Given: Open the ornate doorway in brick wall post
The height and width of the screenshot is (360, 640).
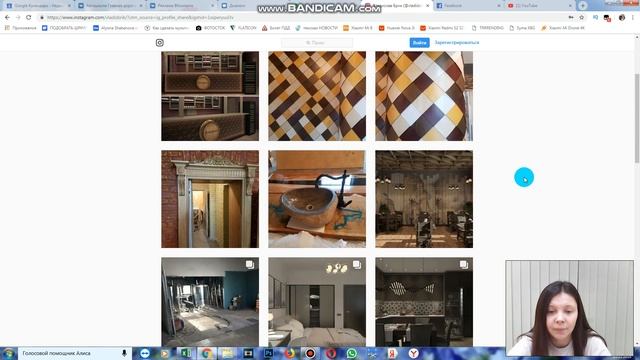Looking at the screenshot, I should point(210,199).
